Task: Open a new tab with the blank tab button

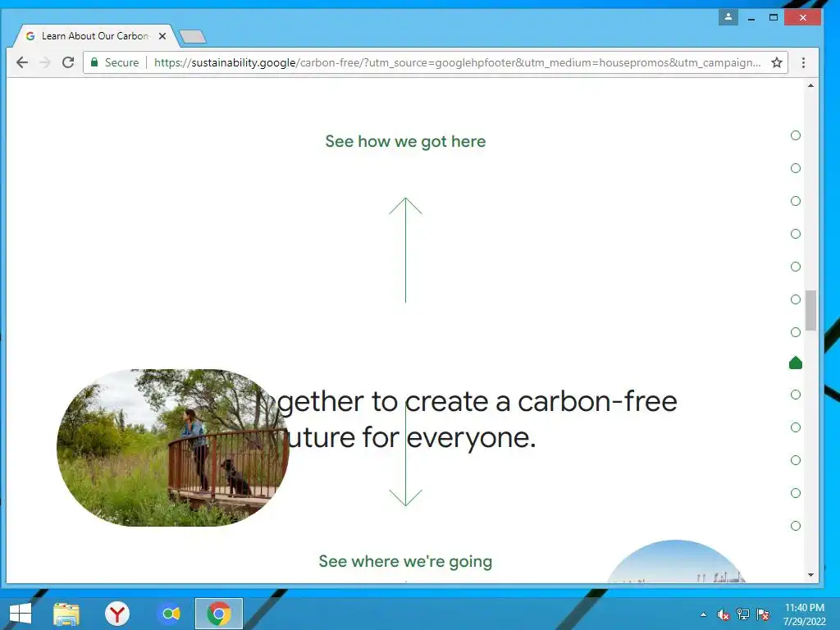Action: click(193, 36)
